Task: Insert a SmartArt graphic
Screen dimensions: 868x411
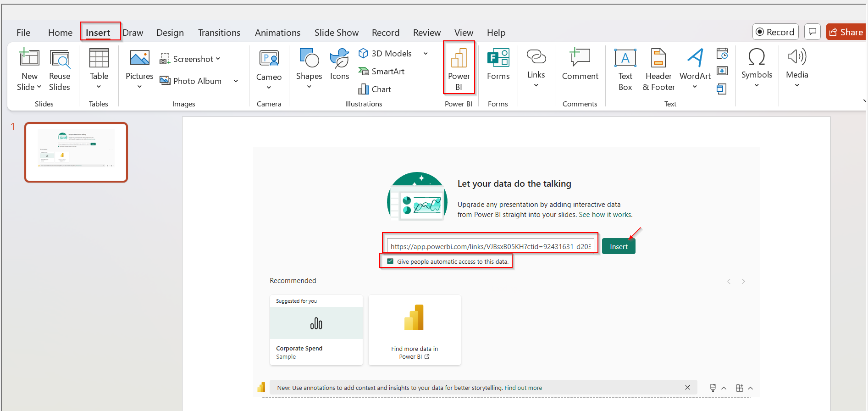Action: click(x=381, y=71)
